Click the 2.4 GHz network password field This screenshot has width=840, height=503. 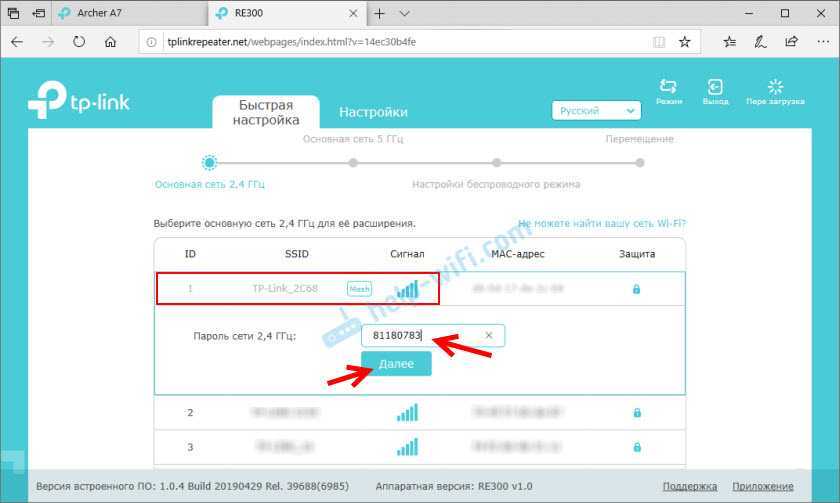click(420, 336)
